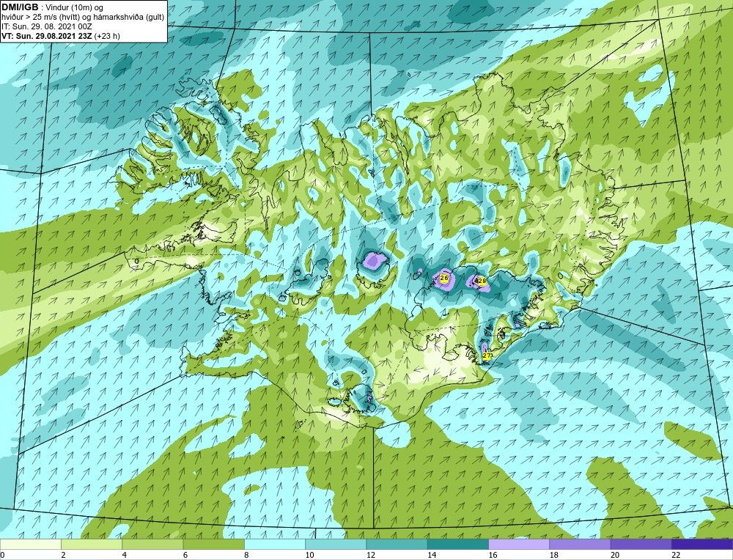
Task: Click legend scale label '16'
Action: pos(493,555)
